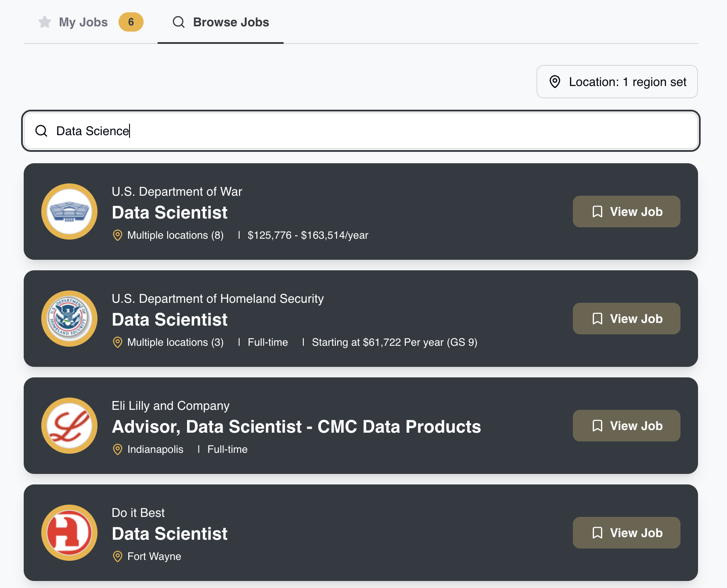Open Do it Best Data Scientist title

tap(169, 534)
